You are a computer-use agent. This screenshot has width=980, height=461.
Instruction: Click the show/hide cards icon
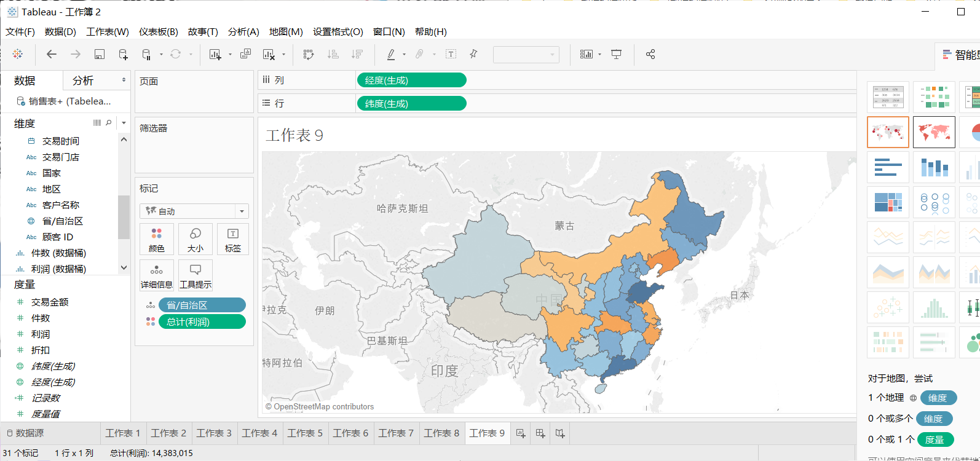(587, 54)
